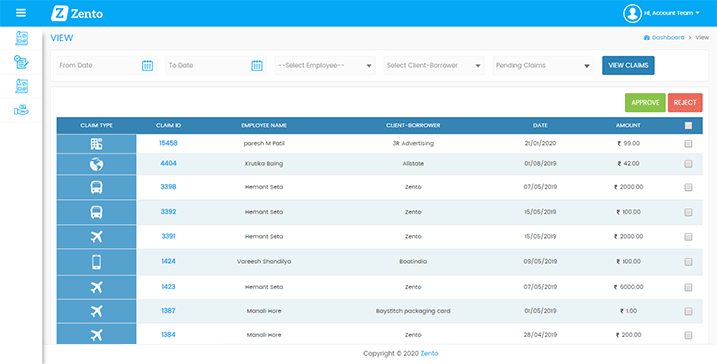Check the box for claim 1424
The width and height of the screenshot is (717, 364).
688,262
